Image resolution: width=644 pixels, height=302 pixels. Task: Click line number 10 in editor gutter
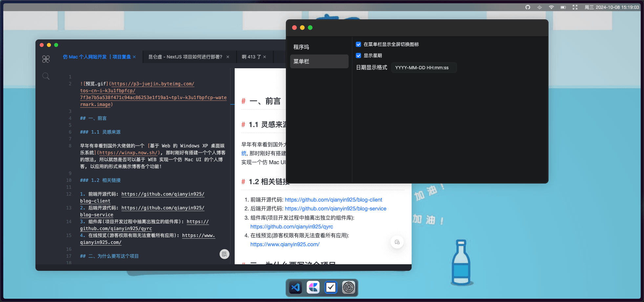[x=69, y=180]
